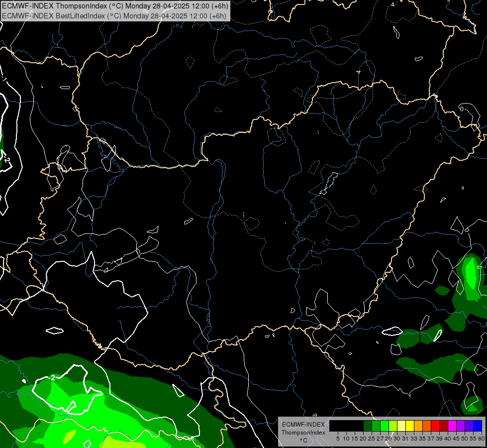Click the yellow-green 29-30 legend swatch
This screenshot has height=448, width=487.
pyautogui.click(x=393, y=426)
